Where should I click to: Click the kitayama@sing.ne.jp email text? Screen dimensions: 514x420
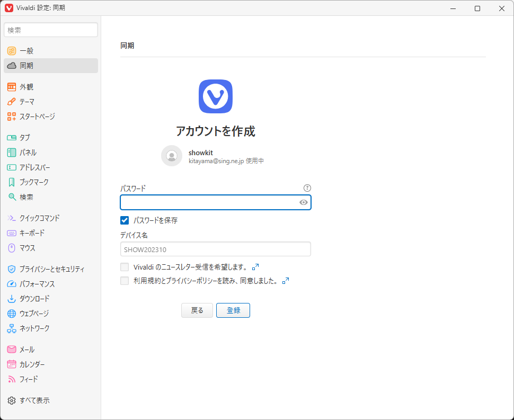point(216,161)
